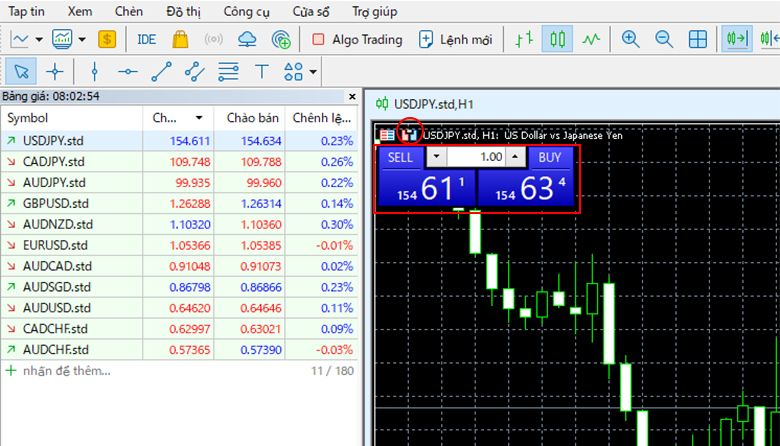Switch to line chart view

tap(591, 39)
